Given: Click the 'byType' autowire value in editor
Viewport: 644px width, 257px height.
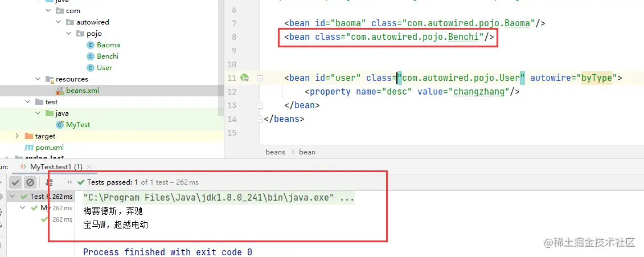Looking at the screenshot, I should (x=597, y=77).
